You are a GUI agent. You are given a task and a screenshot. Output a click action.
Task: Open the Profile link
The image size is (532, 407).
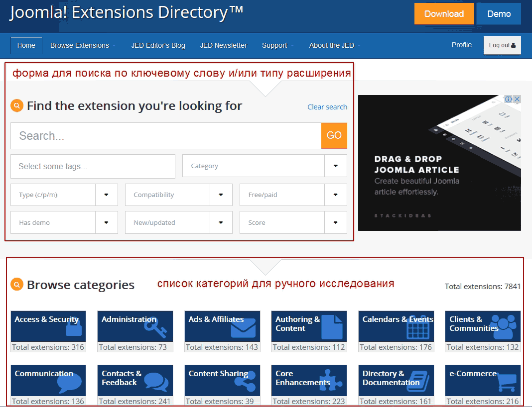tap(461, 45)
